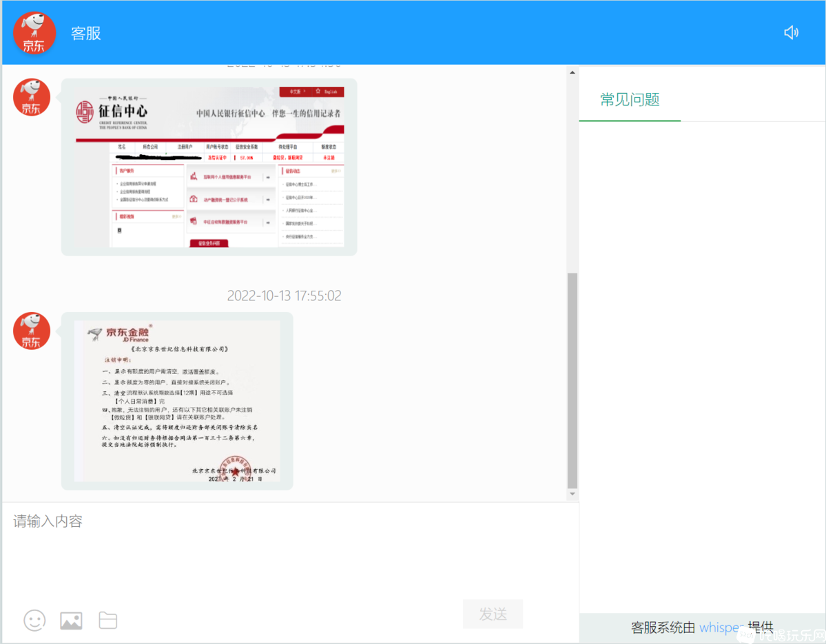Viewport: 826px width, 644px height.
Task: Click the chat scrollbar down arrow
Action: click(x=572, y=494)
